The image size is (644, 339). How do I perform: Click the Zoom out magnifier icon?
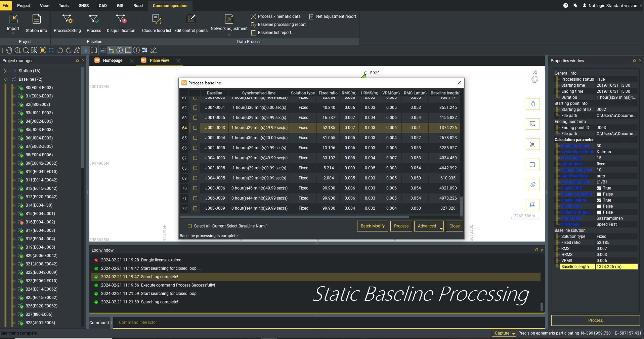(x=26, y=50)
